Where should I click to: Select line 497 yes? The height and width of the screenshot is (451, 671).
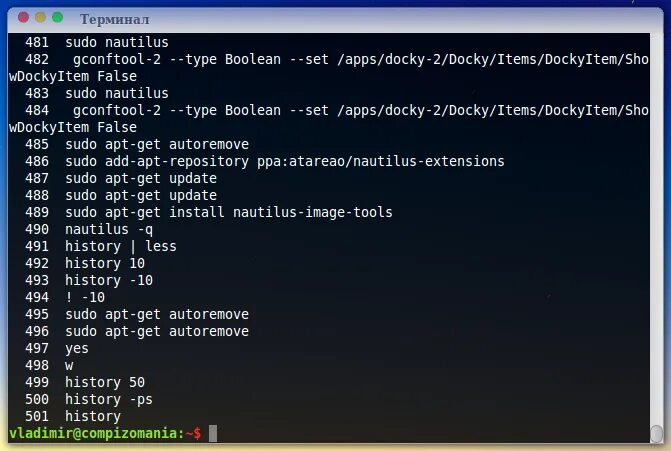(x=56, y=348)
